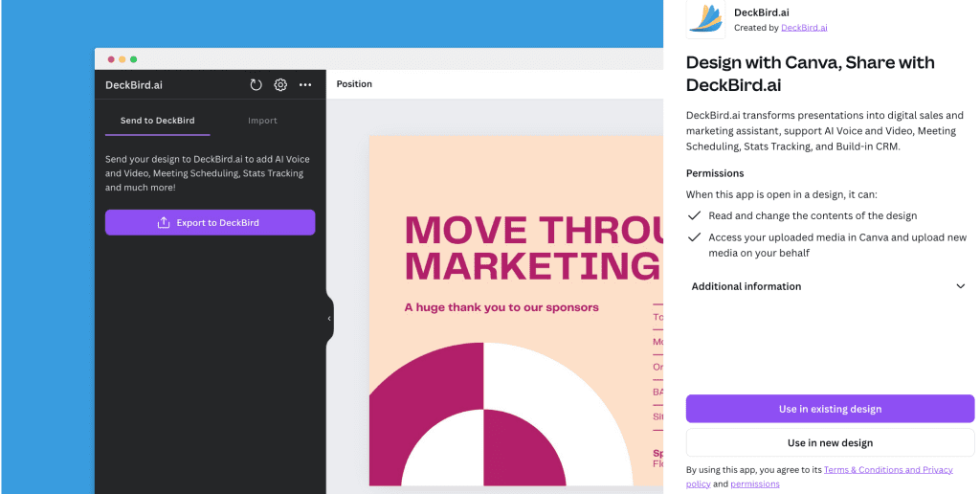Click the DeckBird.ai transforms presentations description paragraph
The width and height of the screenshot is (980, 494).
[x=825, y=131]
